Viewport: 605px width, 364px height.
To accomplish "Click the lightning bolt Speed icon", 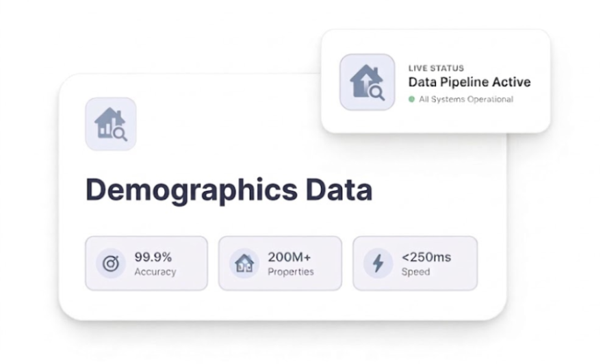I will coord(378,263).
